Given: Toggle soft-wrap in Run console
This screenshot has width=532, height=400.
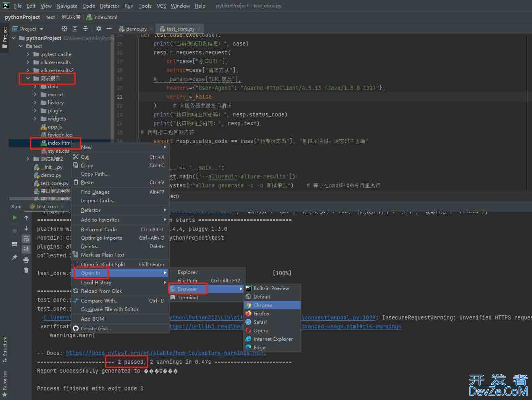Looking at the screenshot, I should [x=26, y=239].
